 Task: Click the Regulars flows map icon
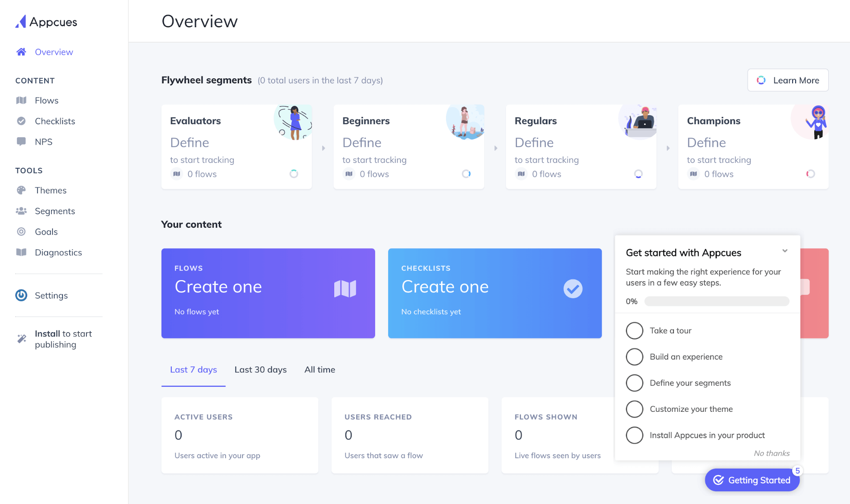click(x=521, y=174)
